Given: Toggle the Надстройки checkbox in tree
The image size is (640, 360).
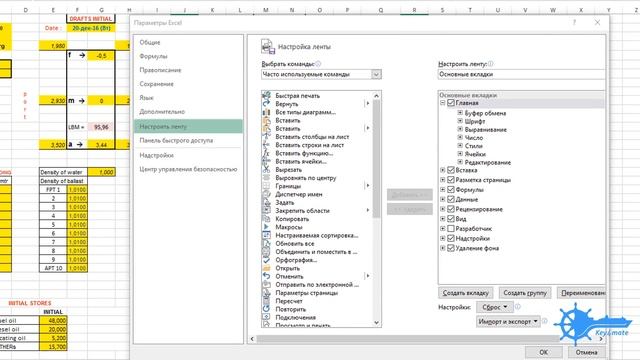Looking at the screenshot, I should click(x=451, y=238).
